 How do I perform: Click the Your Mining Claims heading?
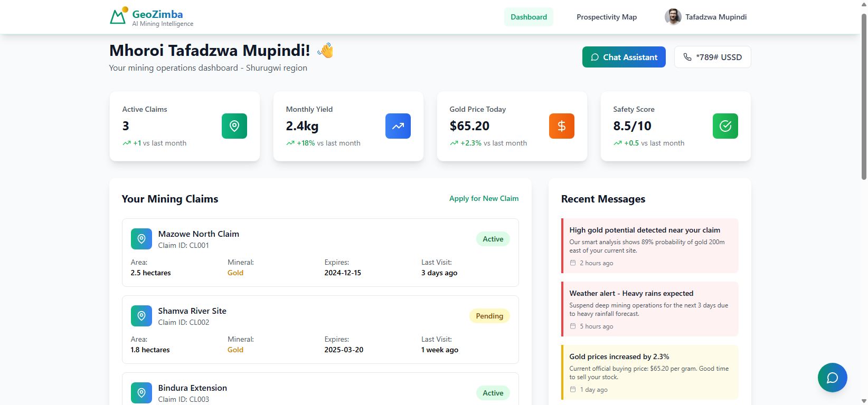pos(170,199)
